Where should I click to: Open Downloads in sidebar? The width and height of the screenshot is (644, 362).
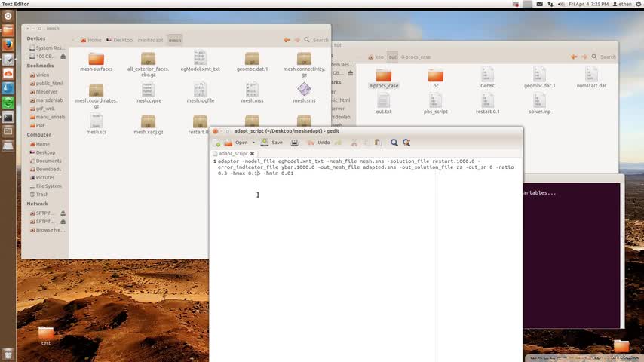(x=45, y=169)
